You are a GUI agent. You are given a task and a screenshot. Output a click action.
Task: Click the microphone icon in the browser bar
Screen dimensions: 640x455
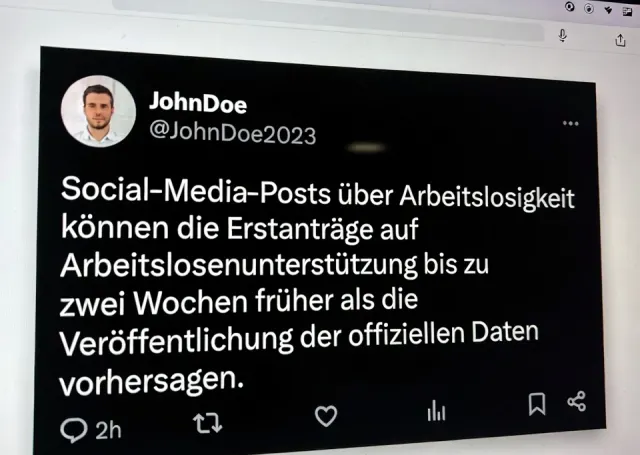coord(562,36)
